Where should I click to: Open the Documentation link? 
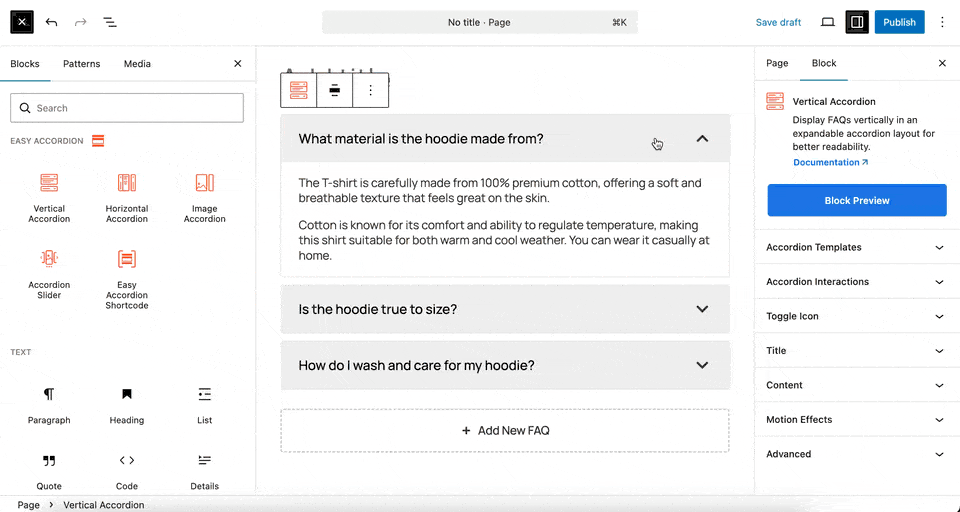830,162
